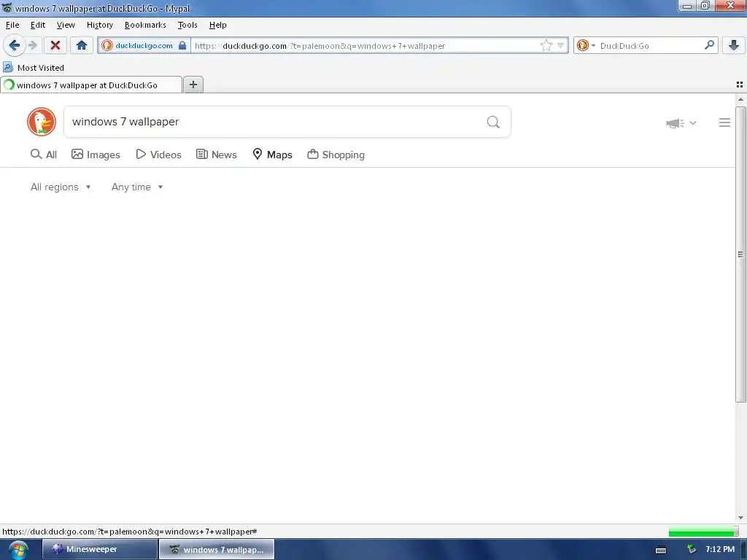Open the View menu
The width and height of the screenshot is (747, 560).
[65, 25]
